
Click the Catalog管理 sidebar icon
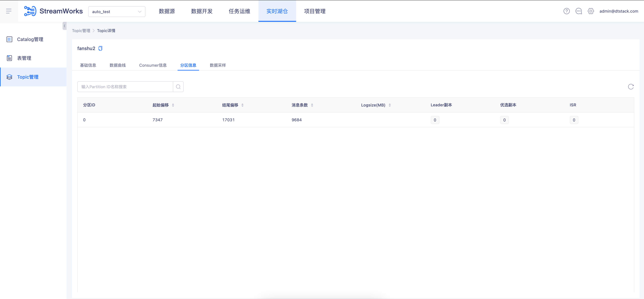click(x=9, y=39)
